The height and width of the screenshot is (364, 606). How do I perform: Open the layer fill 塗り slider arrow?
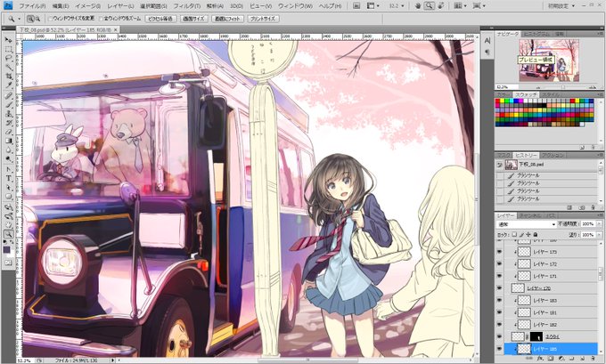599,234
